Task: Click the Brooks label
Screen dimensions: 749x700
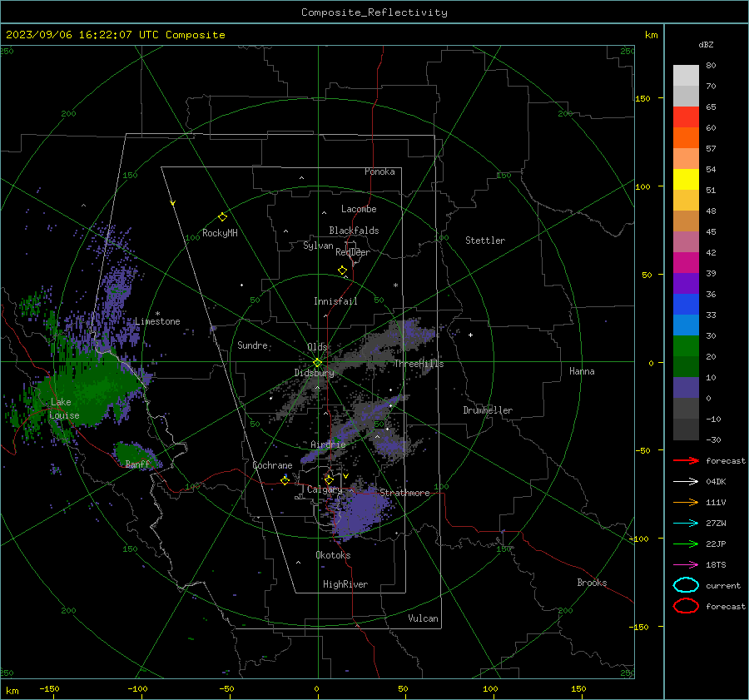Action: [592, 583]
